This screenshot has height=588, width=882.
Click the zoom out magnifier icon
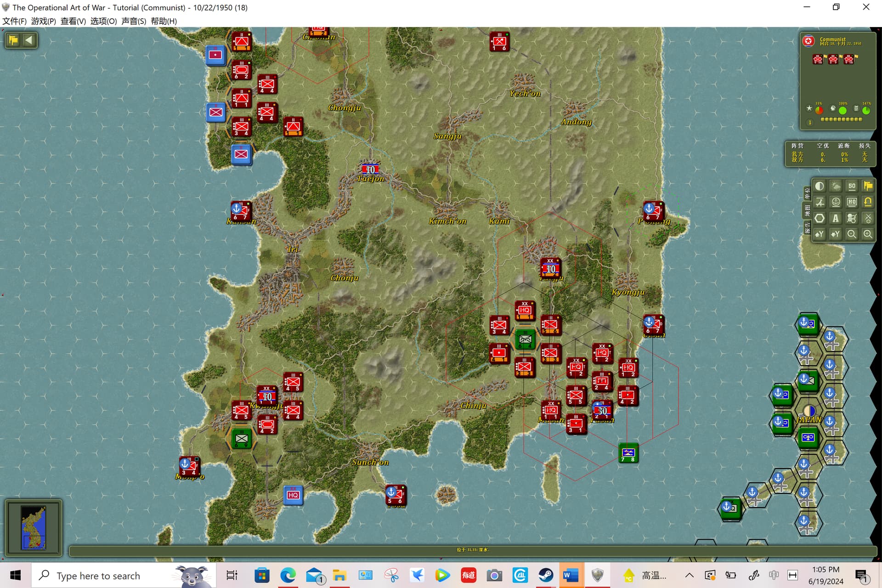[852, 234]
